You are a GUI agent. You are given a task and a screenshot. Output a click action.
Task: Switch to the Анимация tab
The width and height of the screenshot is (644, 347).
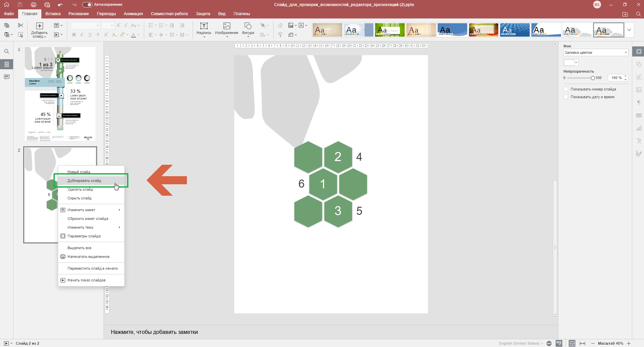[x=133, y=14]
